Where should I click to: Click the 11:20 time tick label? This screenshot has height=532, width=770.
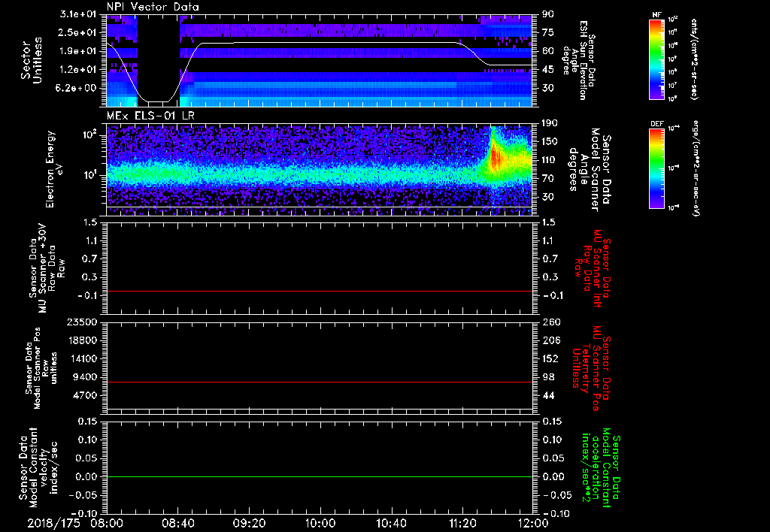(462, 523)
